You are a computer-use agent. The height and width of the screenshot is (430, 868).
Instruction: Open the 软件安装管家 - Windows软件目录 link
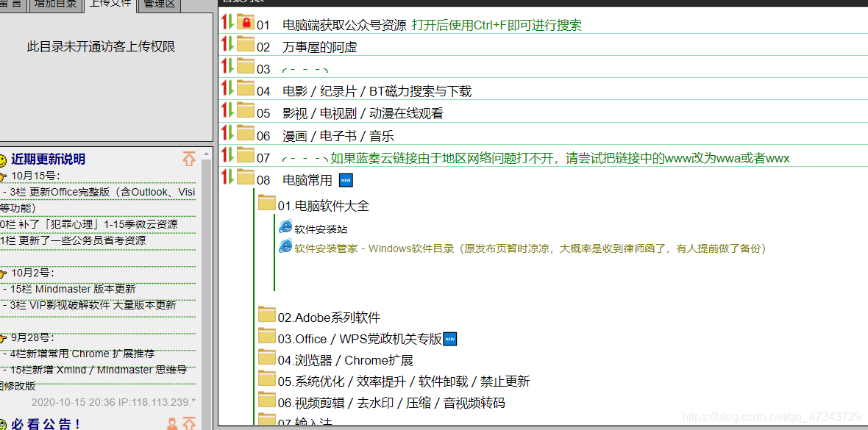pyautogui.click(x=530, y=248)
